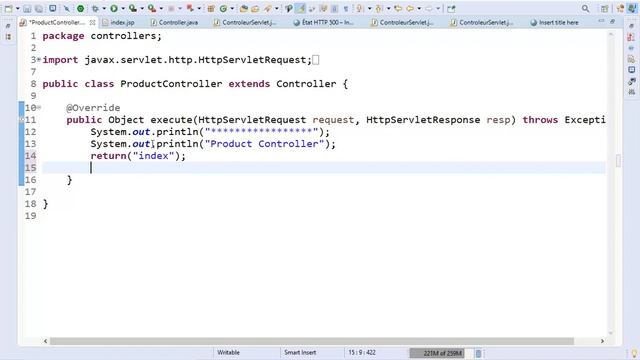Click the Open Task icon
640x360 pixels.
pyautogui.click(x=255, y=9)
